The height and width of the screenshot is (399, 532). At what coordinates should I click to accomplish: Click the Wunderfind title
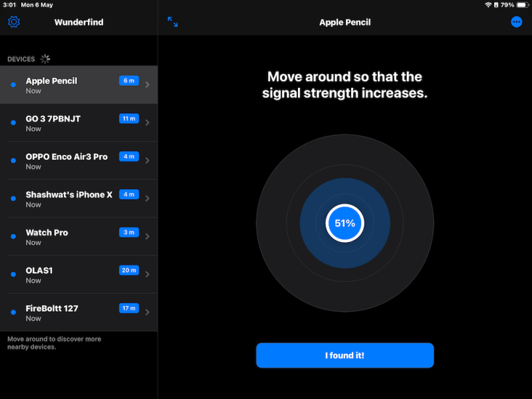click(x=78, y=23)
